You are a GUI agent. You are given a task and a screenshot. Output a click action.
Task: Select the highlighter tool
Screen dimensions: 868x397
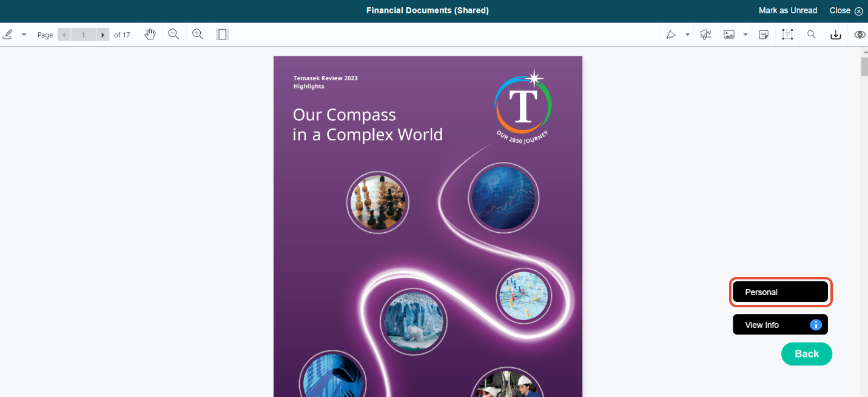point(671,35)
